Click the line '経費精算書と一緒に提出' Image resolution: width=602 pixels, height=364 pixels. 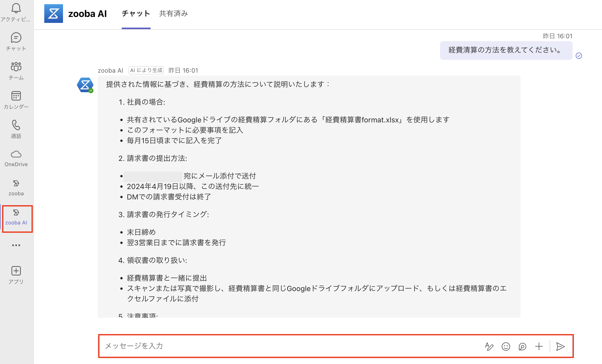click(x=167, y=278)
